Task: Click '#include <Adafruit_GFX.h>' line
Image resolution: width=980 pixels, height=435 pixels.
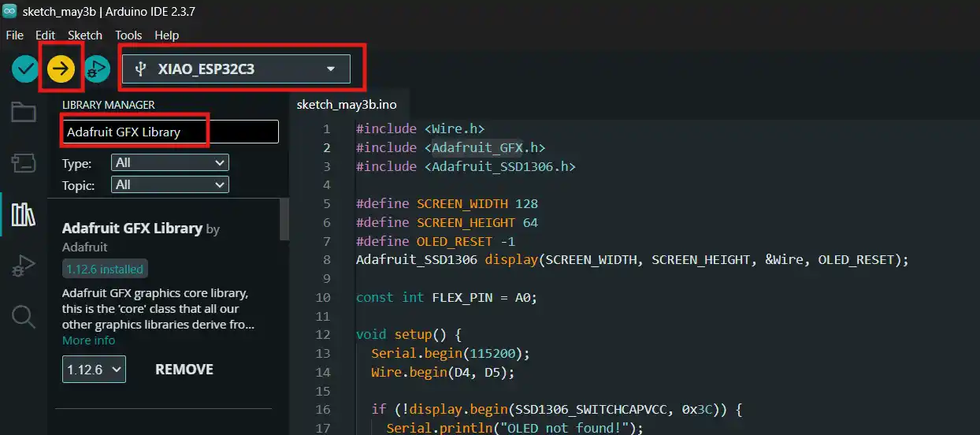Action: pos(451,147)
